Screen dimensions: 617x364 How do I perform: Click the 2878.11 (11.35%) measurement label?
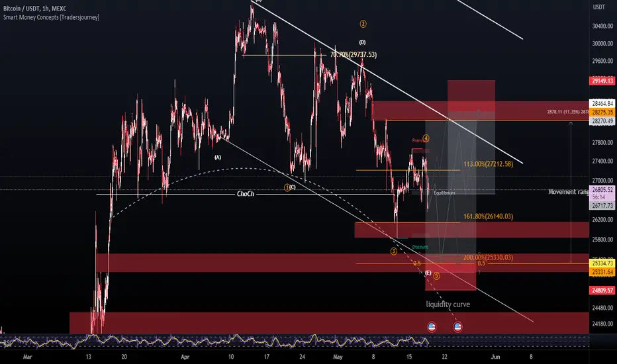coord(568,112)
